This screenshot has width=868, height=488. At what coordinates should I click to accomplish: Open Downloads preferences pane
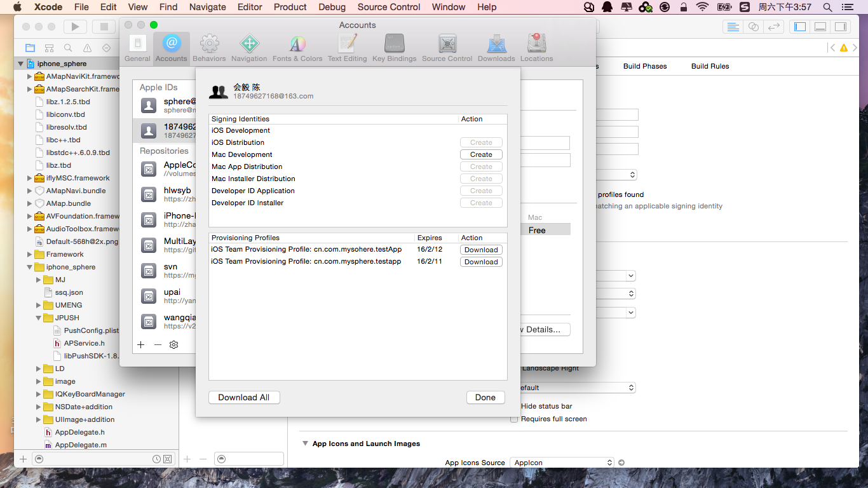(x=496, y=48)
